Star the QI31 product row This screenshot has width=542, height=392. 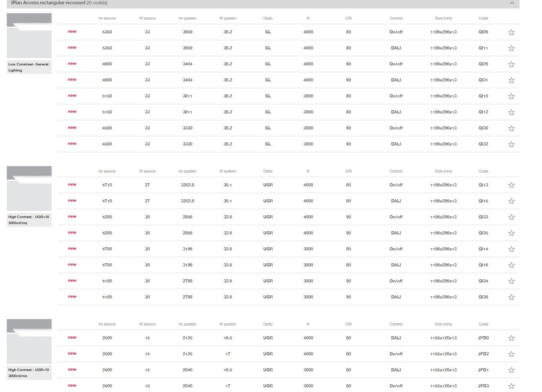(x=511, y=80)
